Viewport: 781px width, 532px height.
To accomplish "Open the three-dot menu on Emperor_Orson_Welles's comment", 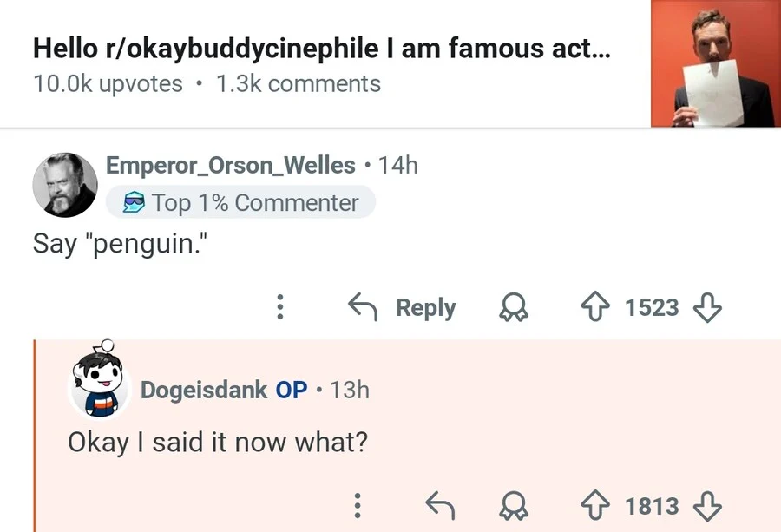I will coord(280,307).
